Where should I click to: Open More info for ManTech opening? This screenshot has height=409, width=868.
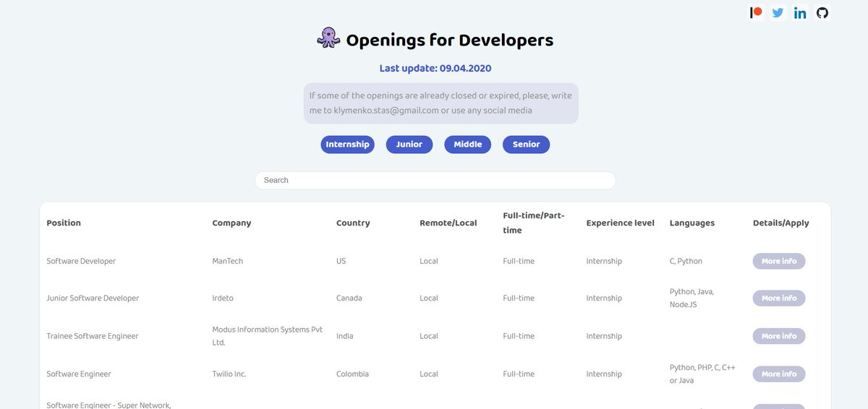[779, 261]
